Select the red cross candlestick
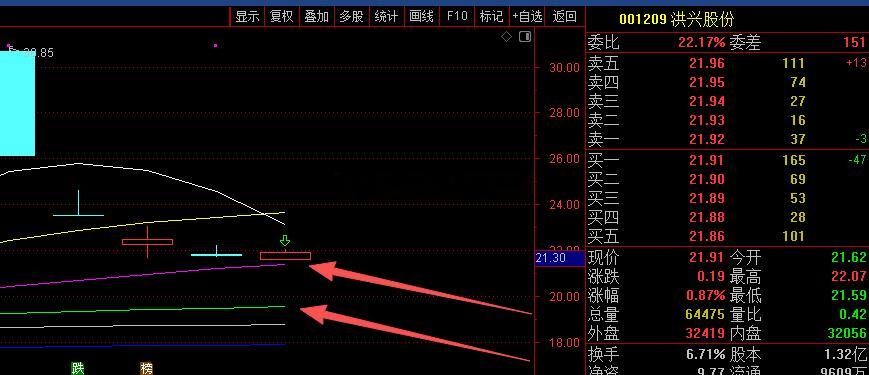Screen dimensions: 869x375 [x=147, y=242]
